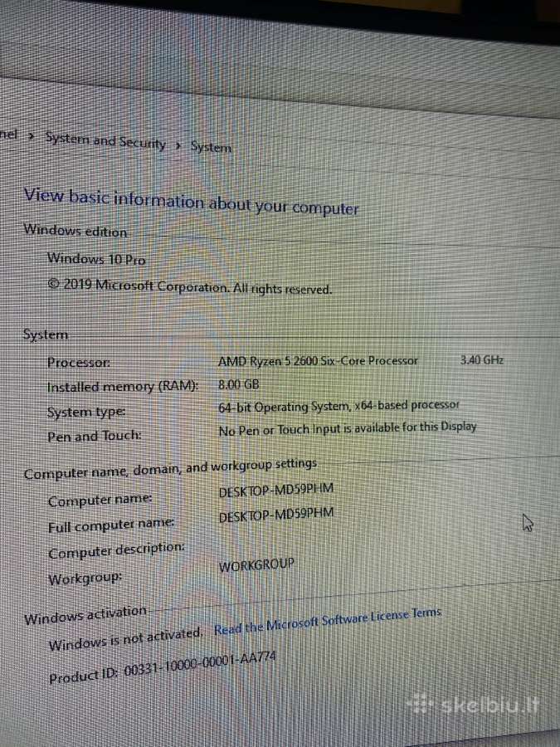
Task: Select the Windows 10 Pro text
Action: pyautogui.click(x=95, y=259)
